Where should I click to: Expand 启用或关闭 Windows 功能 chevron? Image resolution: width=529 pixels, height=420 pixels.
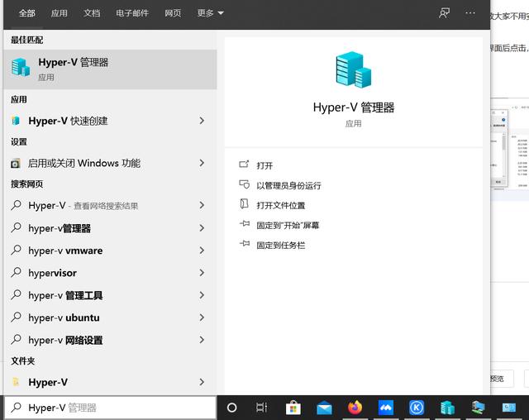coord(202,164)
